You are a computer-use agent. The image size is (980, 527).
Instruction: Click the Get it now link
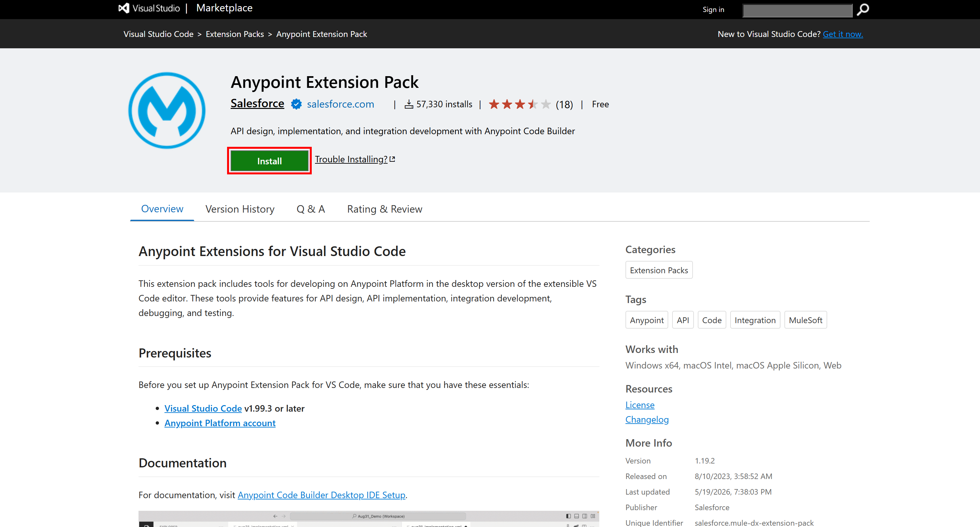tap(843, 34)
